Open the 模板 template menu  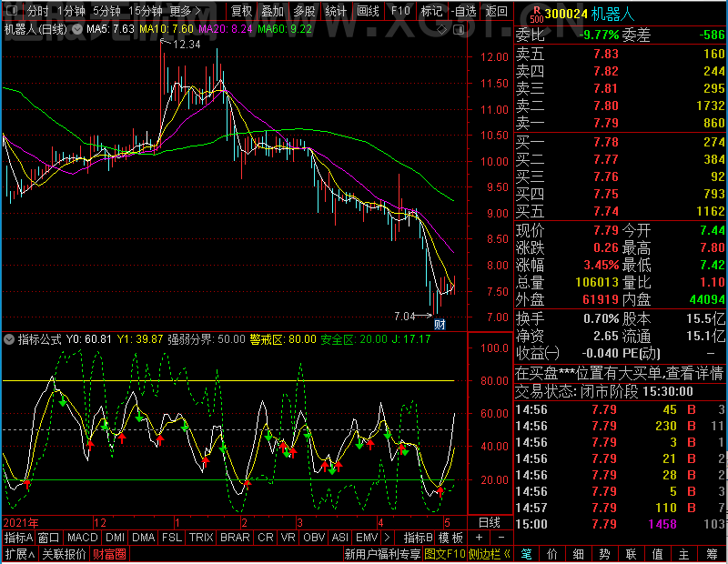point(450,538)
